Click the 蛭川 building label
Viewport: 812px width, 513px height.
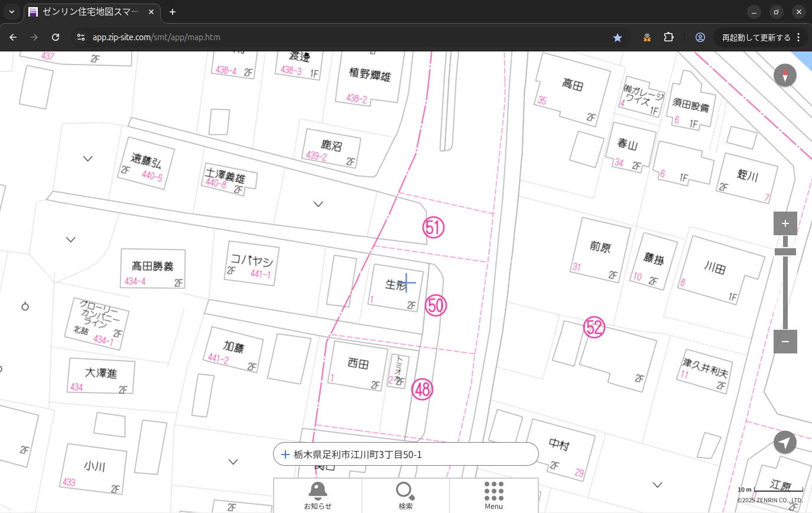point(748,176)
